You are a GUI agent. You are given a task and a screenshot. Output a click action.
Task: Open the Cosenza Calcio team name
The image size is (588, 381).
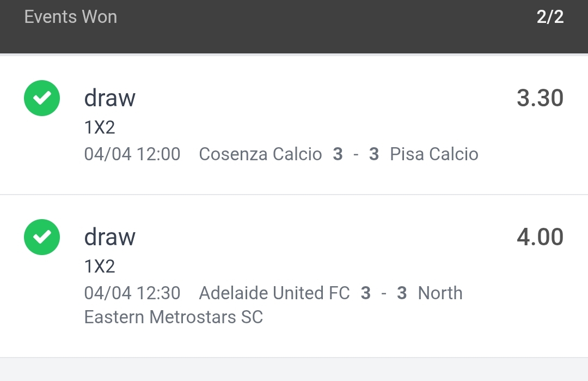pos(260,154)
